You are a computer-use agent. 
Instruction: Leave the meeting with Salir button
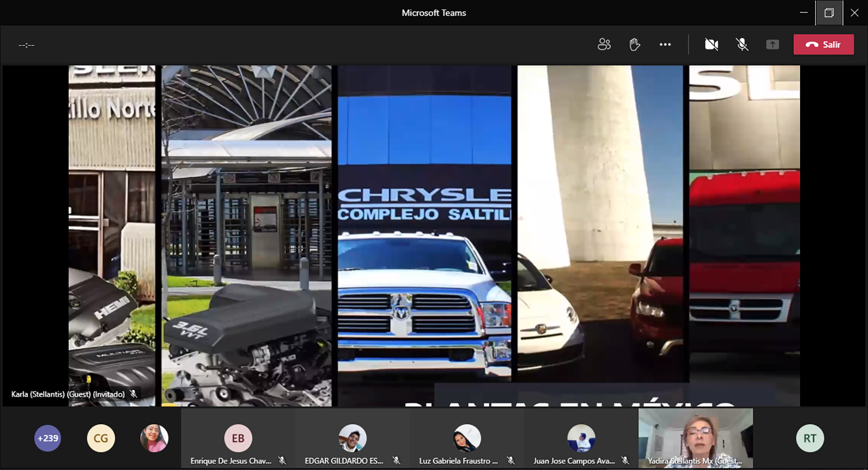click(x=823, y=44)
